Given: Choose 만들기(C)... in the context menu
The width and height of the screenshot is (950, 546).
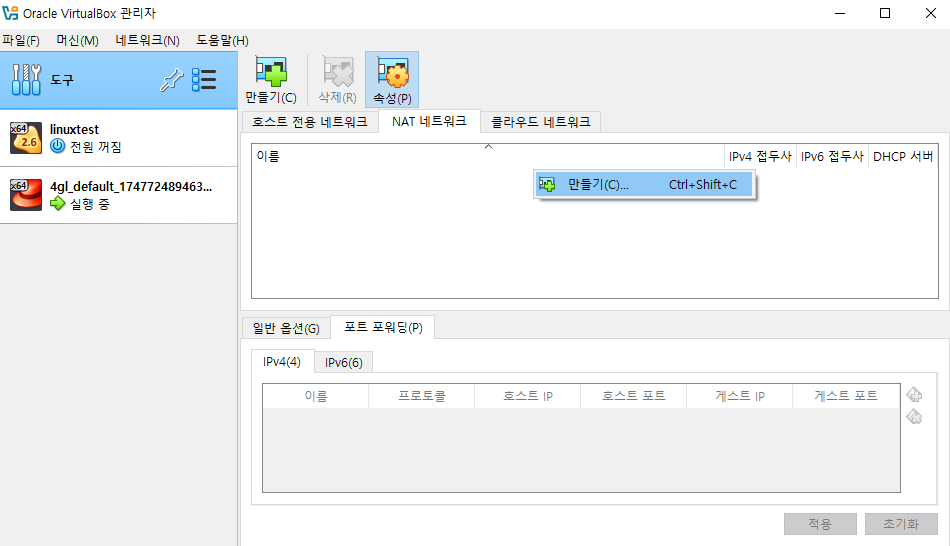Looking at the screenshot, I should (x=644, y=184).
